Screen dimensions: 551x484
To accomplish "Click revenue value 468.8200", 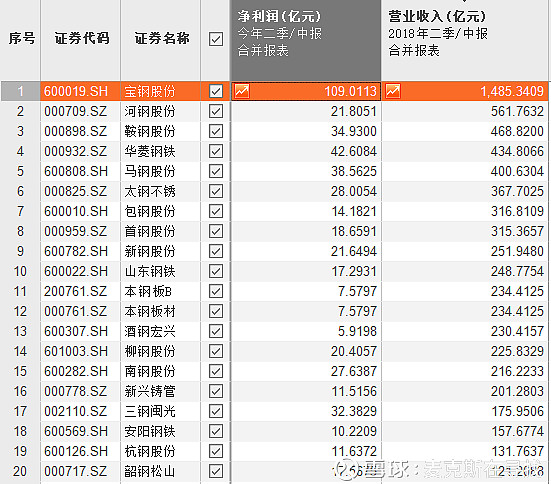I will 517,131.
